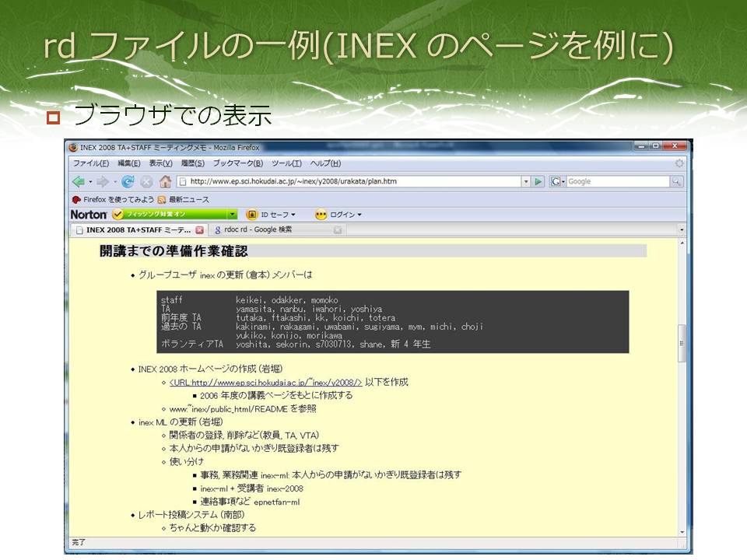
Task: Open the inex/y2008 URL link
Action: pyautogui.click(x=265, y=383)
